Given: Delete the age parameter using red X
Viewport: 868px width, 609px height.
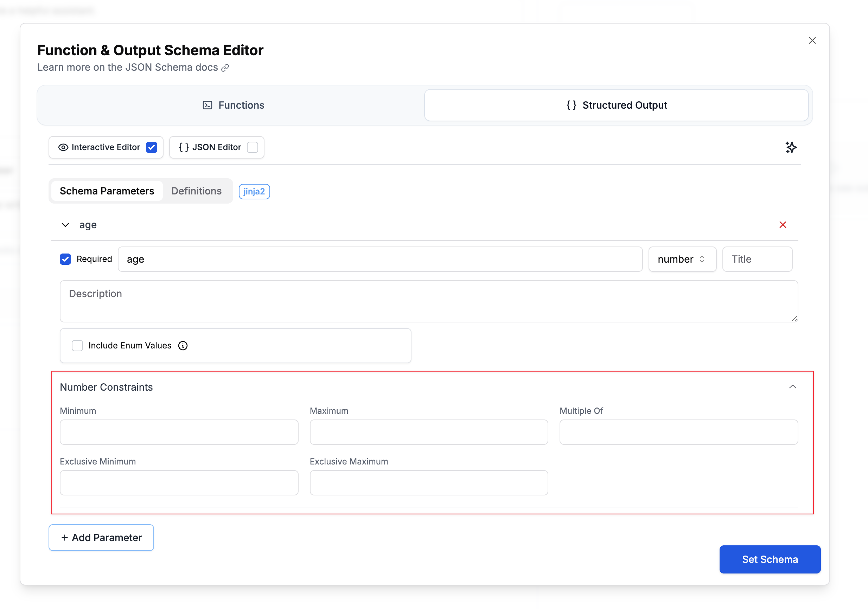Looking at the screenshot, I should click(x=783, y=225).
